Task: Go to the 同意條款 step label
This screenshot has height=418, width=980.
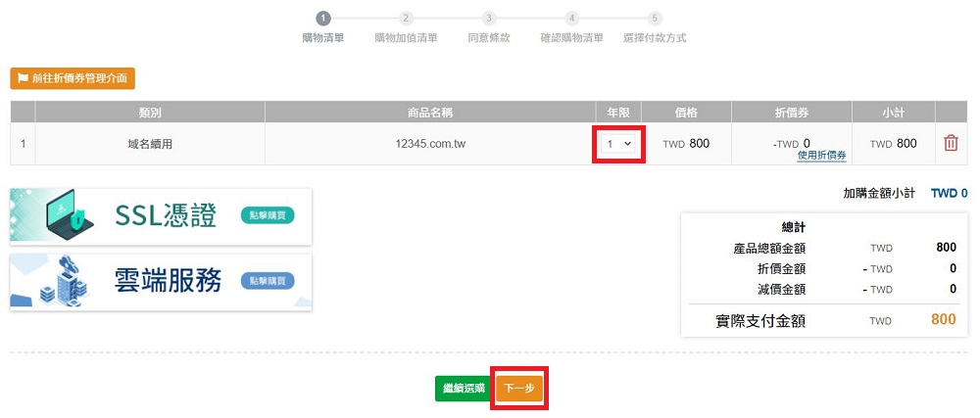Action: click(x=489, y=38)
